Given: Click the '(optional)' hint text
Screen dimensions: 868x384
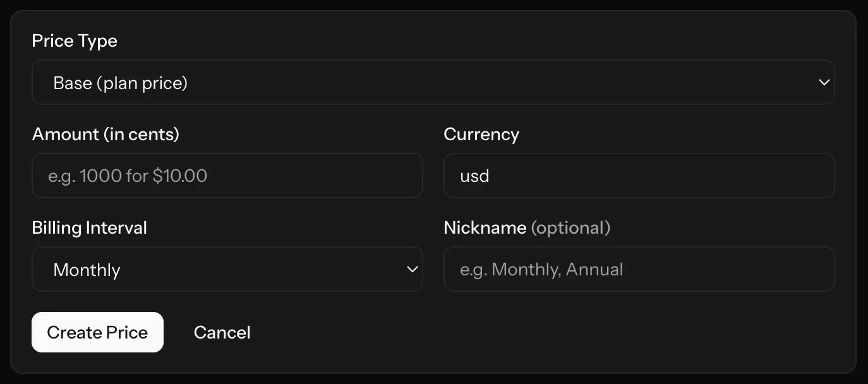Looking at the screenshot, I should point(570,227).
